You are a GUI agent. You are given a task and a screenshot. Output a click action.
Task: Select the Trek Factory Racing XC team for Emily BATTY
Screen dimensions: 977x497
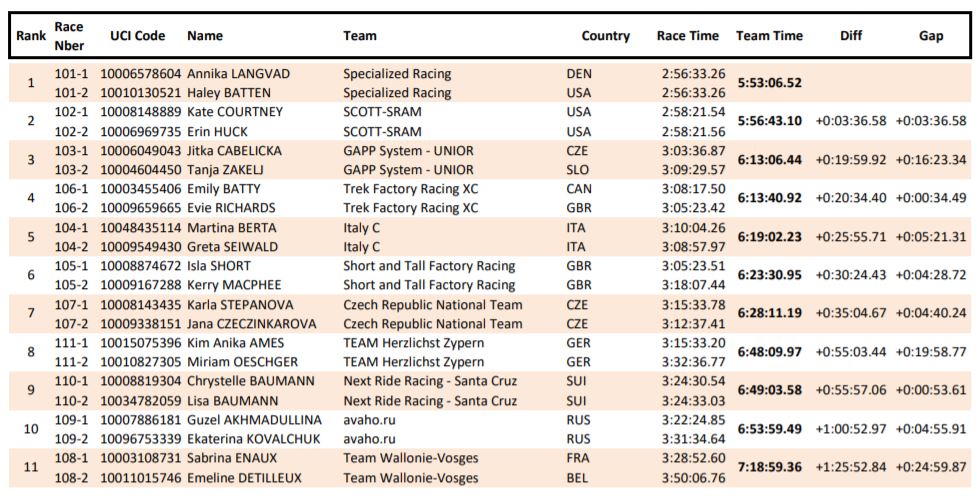point(411,189)
